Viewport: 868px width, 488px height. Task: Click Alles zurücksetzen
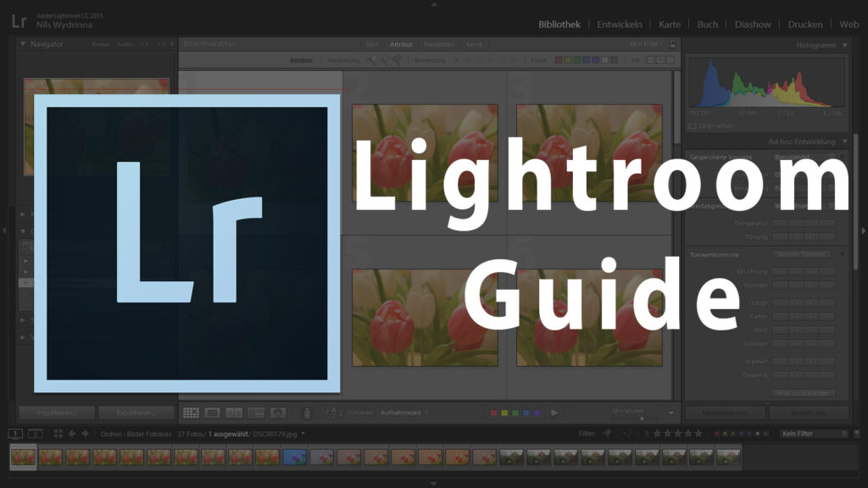[x=803, y=393]
